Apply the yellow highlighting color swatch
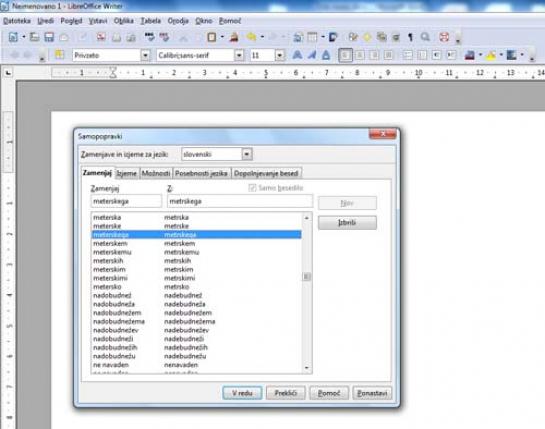 [x=491, y=55]
